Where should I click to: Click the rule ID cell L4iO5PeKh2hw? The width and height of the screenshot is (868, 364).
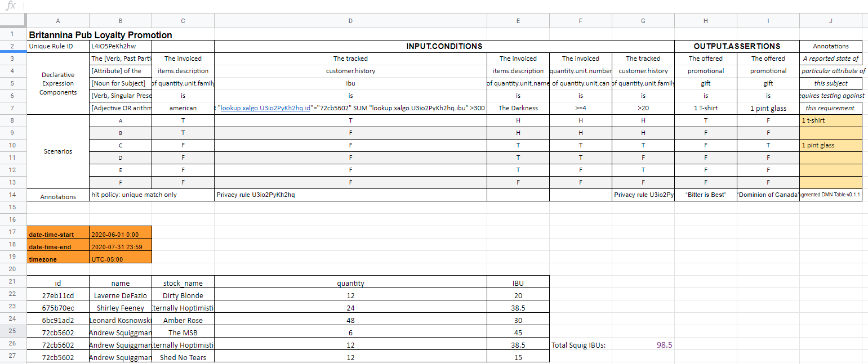[x=121, y=46]
